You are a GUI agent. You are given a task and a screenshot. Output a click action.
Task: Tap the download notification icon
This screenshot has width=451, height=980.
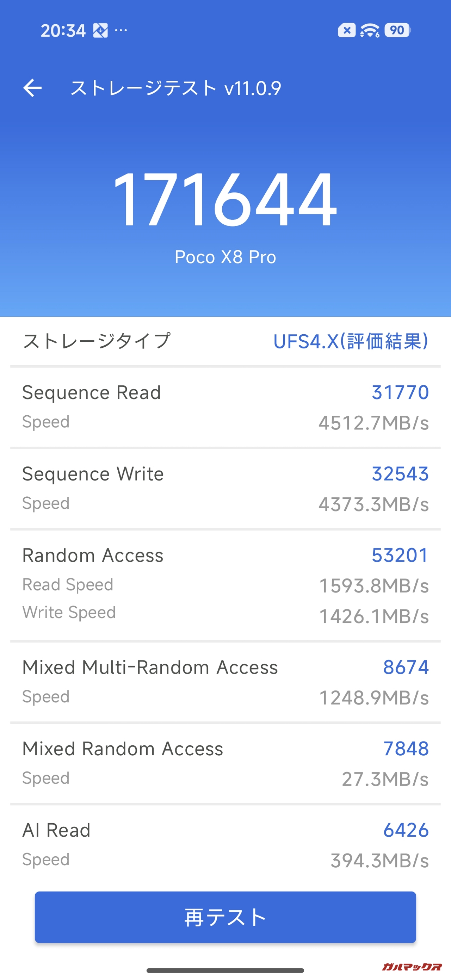point(100,30)
